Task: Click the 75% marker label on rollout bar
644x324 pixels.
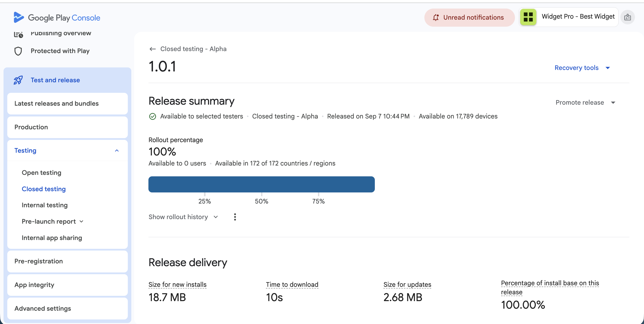Action: coord(318,201)
